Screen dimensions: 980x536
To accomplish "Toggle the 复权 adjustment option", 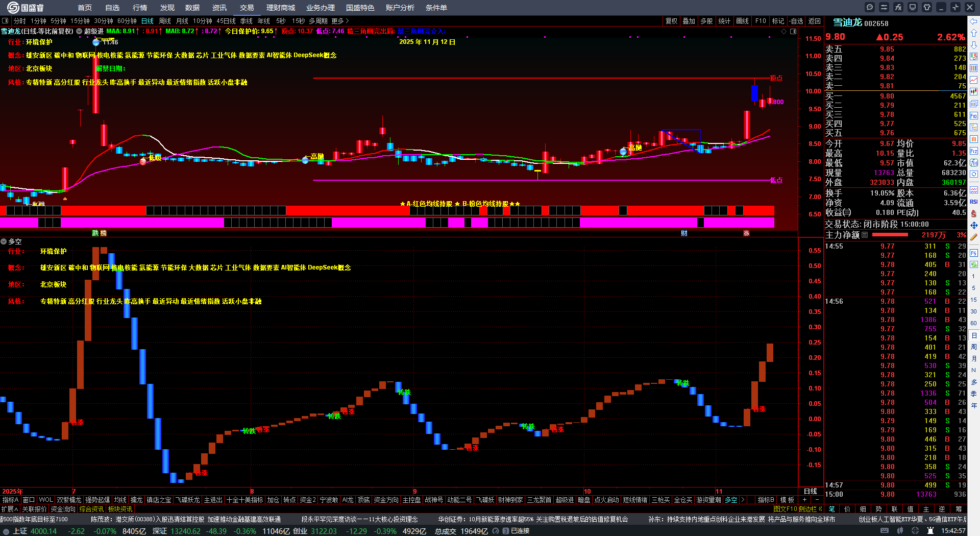I will point(671,21).
